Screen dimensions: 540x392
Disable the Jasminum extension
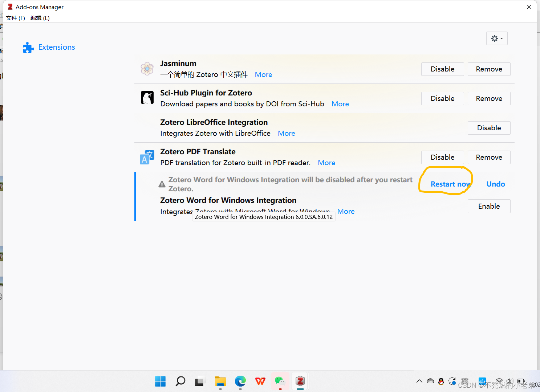point(442,69)
